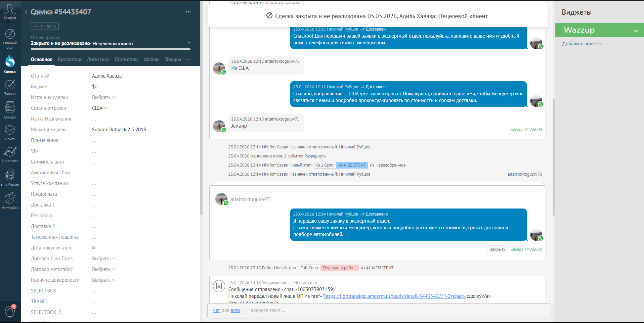Screen dimensions: 644x323
Task: Open the Почта mail icon
Action: pyautogui.click(x=10, y=130)
